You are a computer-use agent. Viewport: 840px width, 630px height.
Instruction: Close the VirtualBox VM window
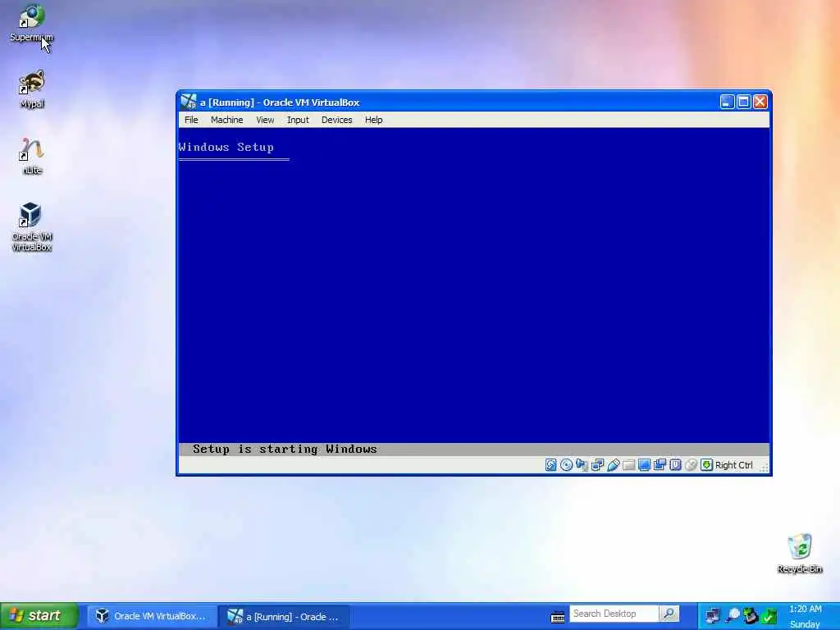[x=760, y=102]
